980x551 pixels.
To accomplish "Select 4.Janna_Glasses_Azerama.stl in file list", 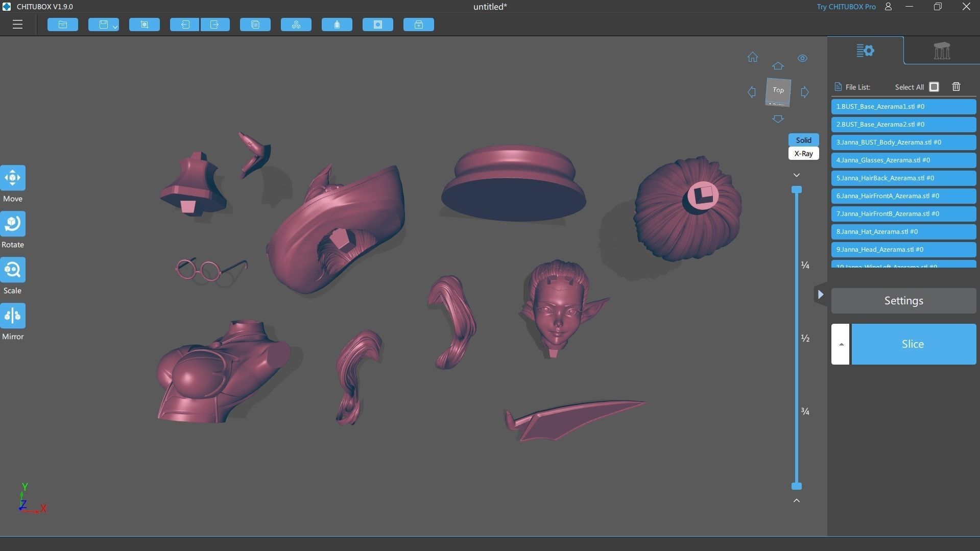I will (903, 160).
